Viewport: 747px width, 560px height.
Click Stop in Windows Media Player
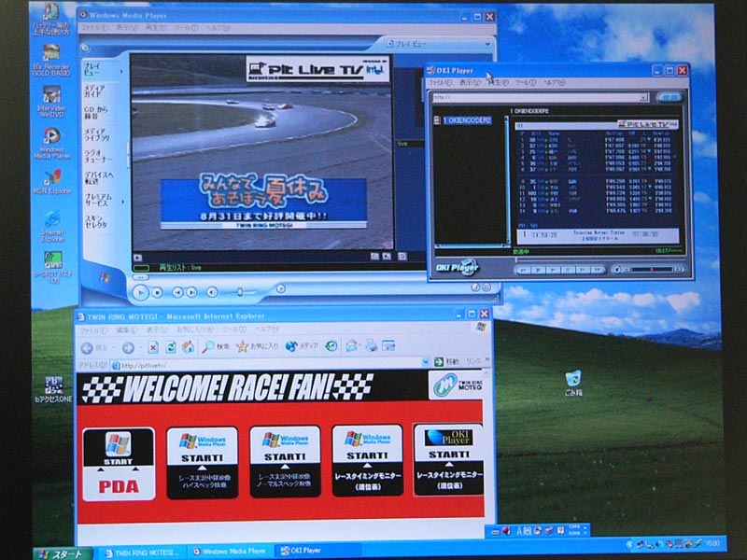click(157, 292)
